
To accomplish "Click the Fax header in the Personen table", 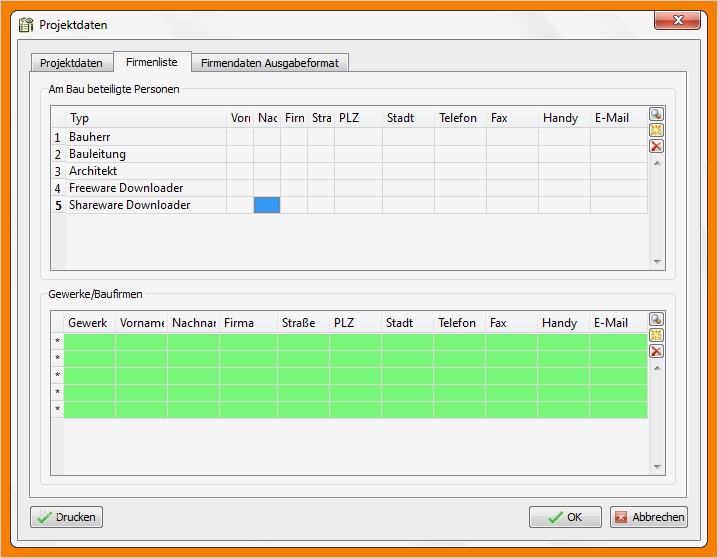I will tap(512, 118).
